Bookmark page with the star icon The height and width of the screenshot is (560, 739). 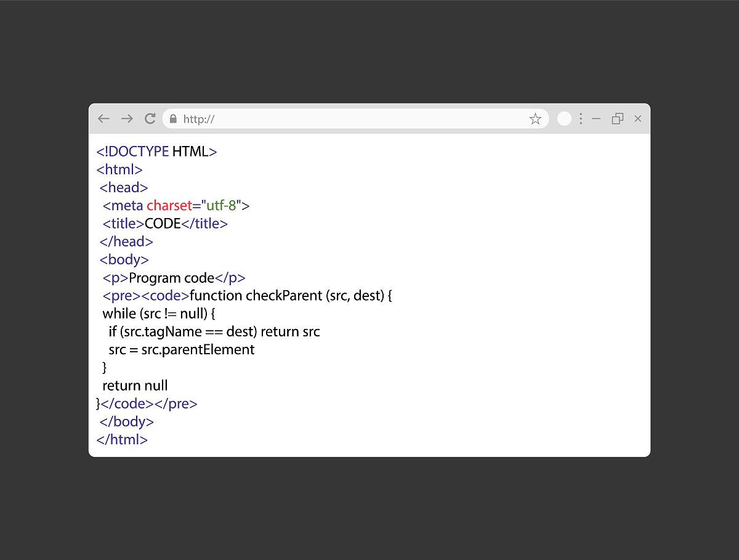(x=535, y=119)
